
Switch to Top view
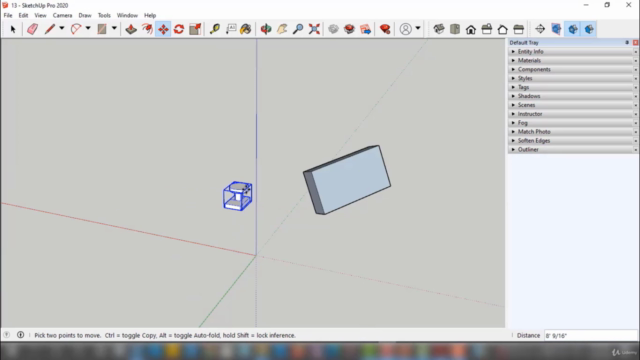click(455, 29)
